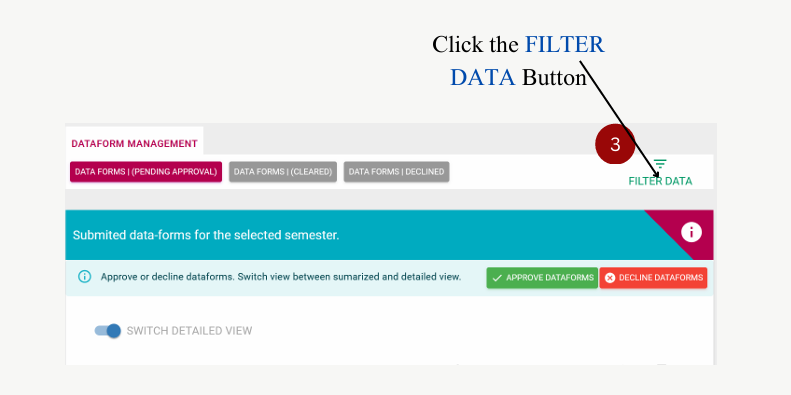Click the DECLINE DATAFORMS button
Image resolution: width=791 pixels, height=395 pixels.
click(x=653, y=278)
